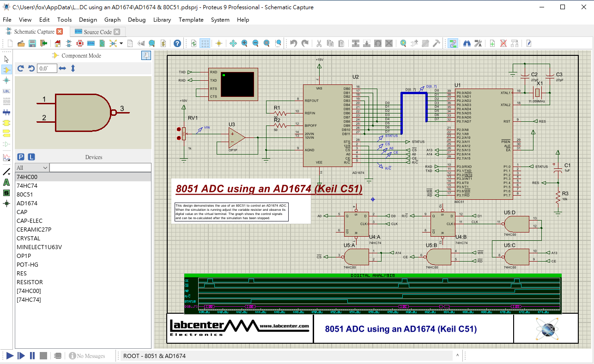Image resolution: width=594 pixels, height=364 pixels.
Task: Click the P pick devices button
Action: pyautogui.click(x=20, y=157)
